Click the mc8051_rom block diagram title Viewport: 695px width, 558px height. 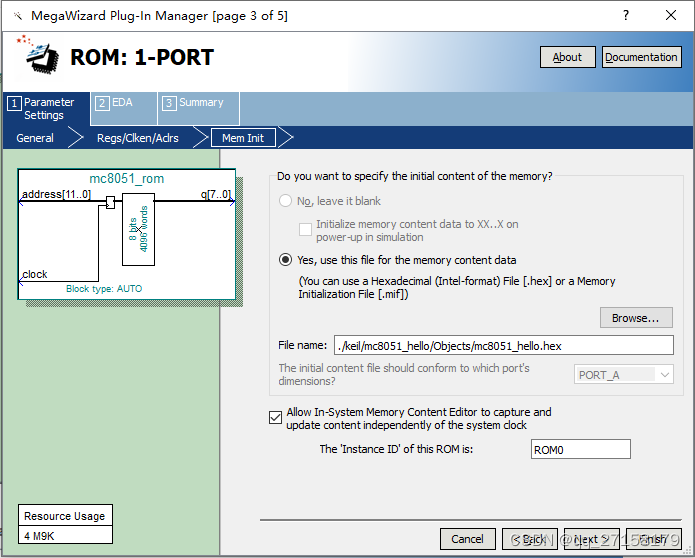point(127,178)
